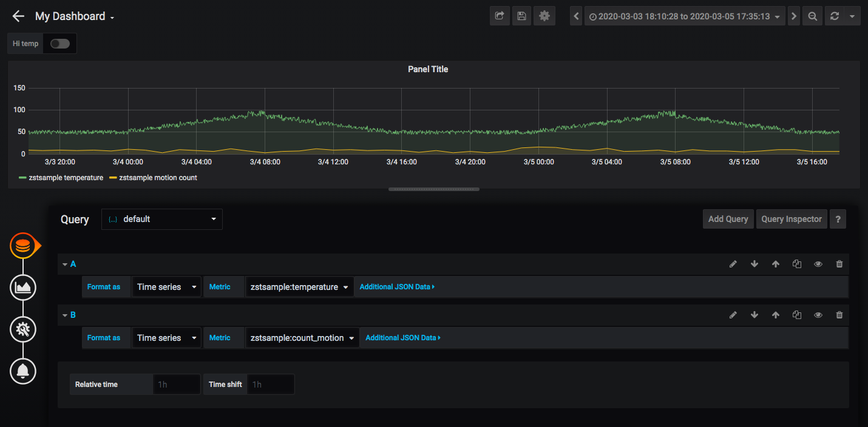
Task: Toggle zstsample motion count legend series
Action: point(158,178)
